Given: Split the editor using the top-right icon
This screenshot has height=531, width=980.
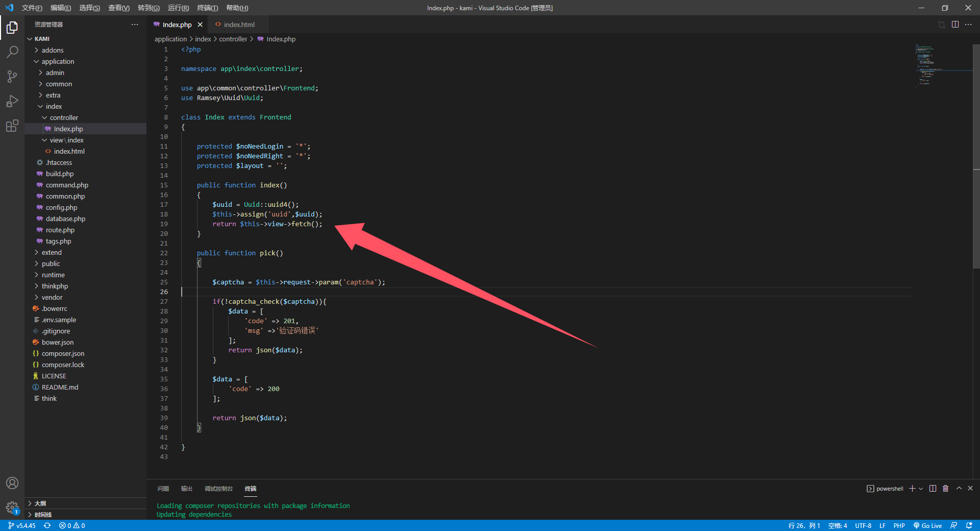Looking at the screenshot, I should tap(955, 24).
